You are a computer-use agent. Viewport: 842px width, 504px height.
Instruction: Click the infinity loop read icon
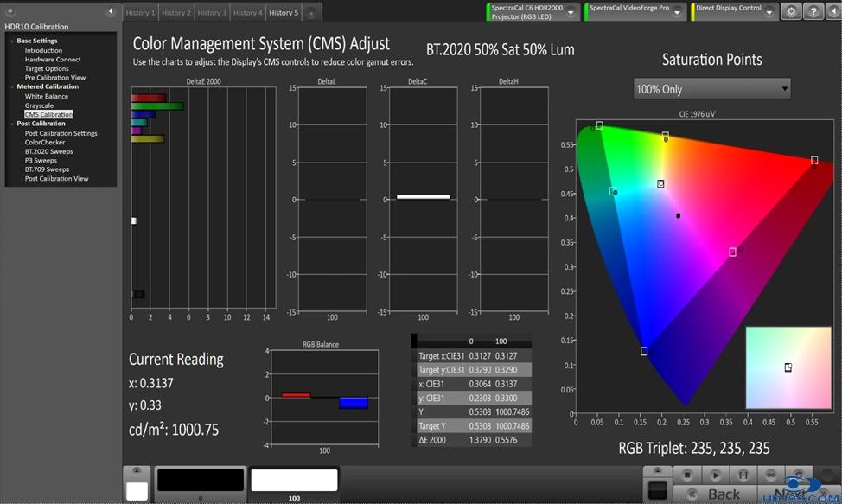769,475
